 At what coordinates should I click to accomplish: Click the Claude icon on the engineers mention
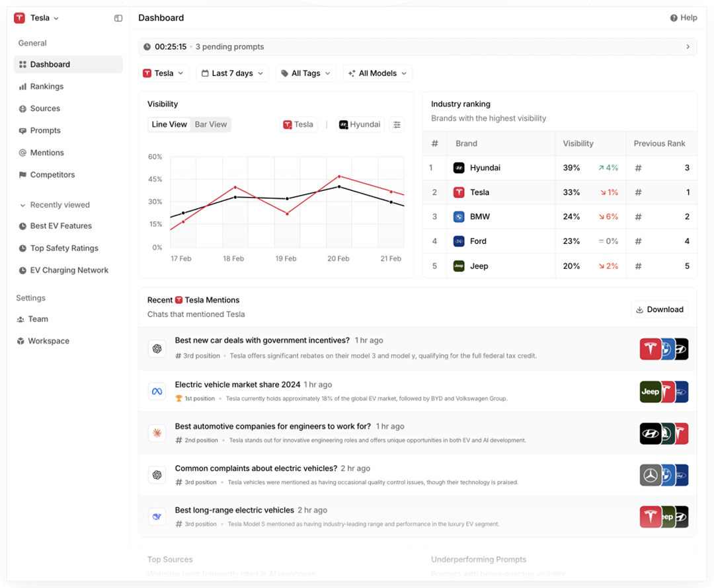pyautogui.click(x=157, y=433)
